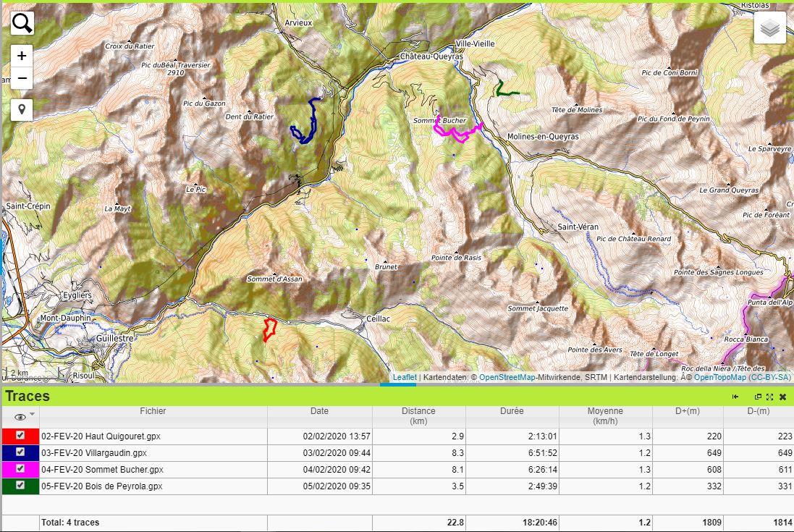Expand the Traces panel to fullscreen
The image size is (794, 532).
769,397
